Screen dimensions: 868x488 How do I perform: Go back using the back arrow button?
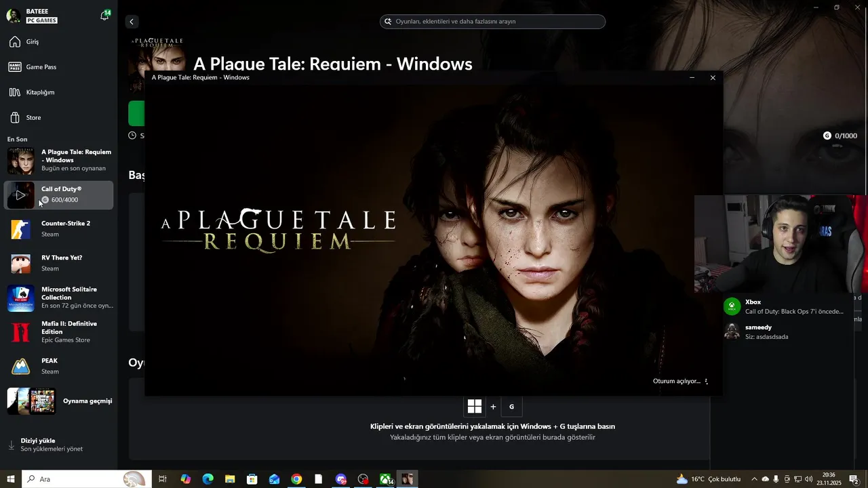[132, 22]
